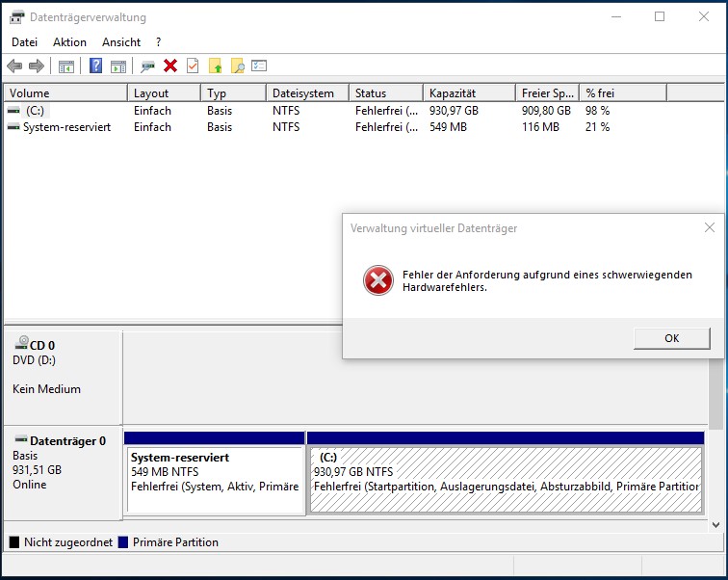Click the (C:) volume icon in list
The image size is (728, 580).
click(13, 111)
